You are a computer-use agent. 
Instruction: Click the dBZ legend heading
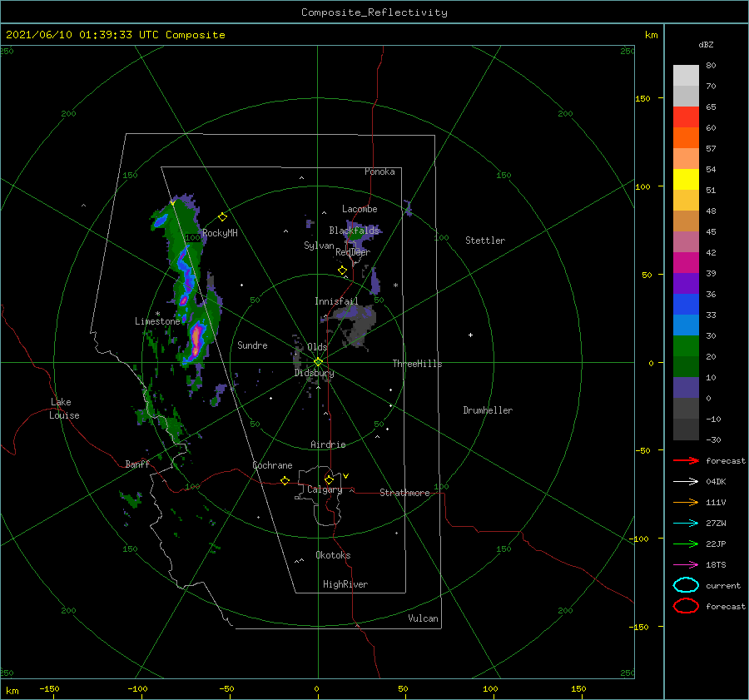click(706, 45)
